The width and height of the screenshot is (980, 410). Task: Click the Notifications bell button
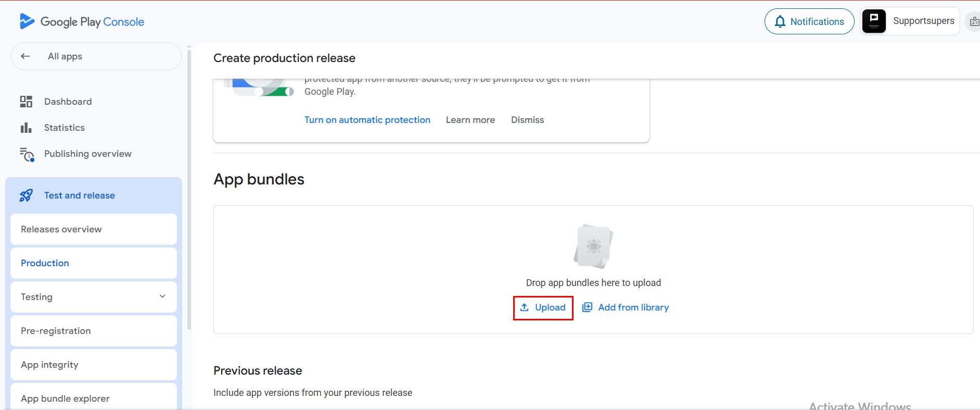[x=809, y=21]
